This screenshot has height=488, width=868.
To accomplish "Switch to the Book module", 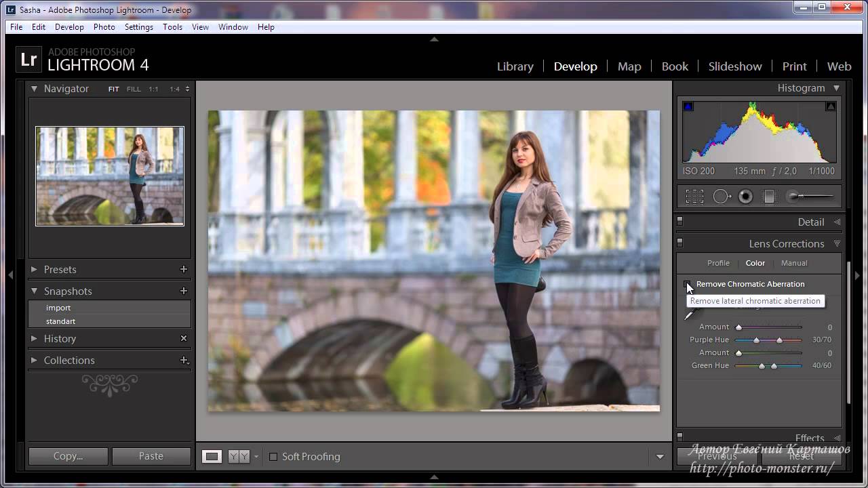I will pyautogui.click(x=675, y=66).
